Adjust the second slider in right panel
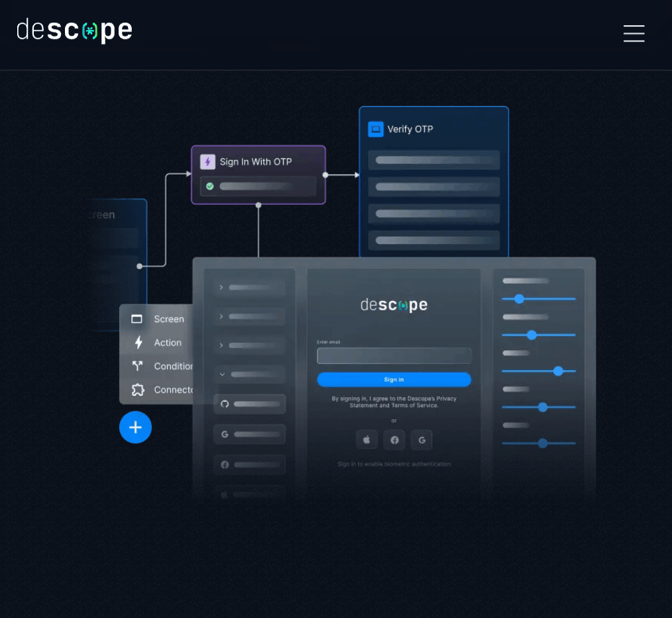 (x=532, y=335)
